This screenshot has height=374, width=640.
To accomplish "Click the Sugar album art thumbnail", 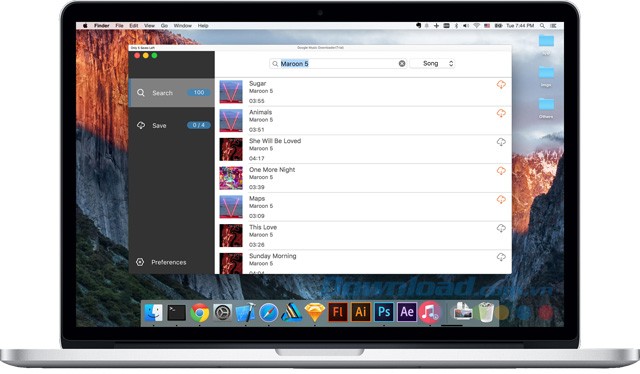I will 231,91.
